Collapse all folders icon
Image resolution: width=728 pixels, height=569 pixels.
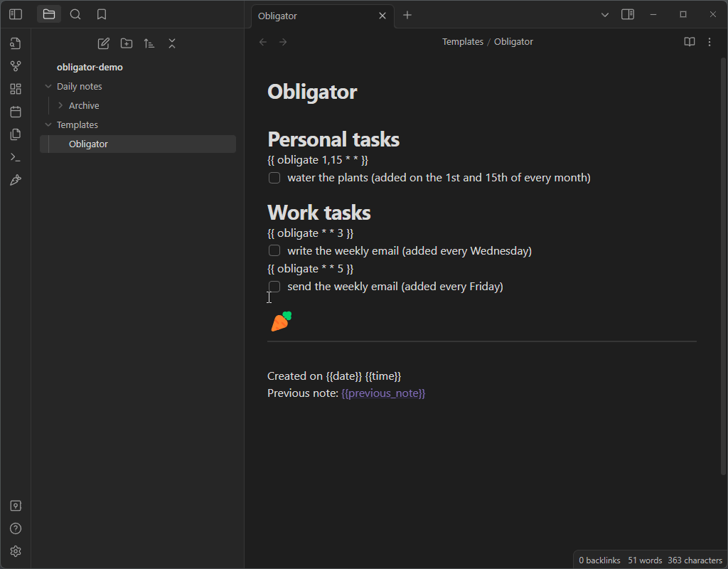coord(172,43)
